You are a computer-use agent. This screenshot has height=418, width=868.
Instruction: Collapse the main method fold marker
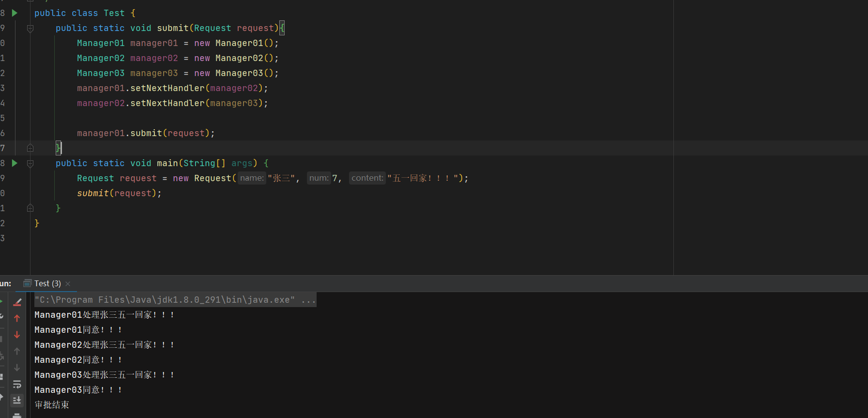[x=30, y=164]
